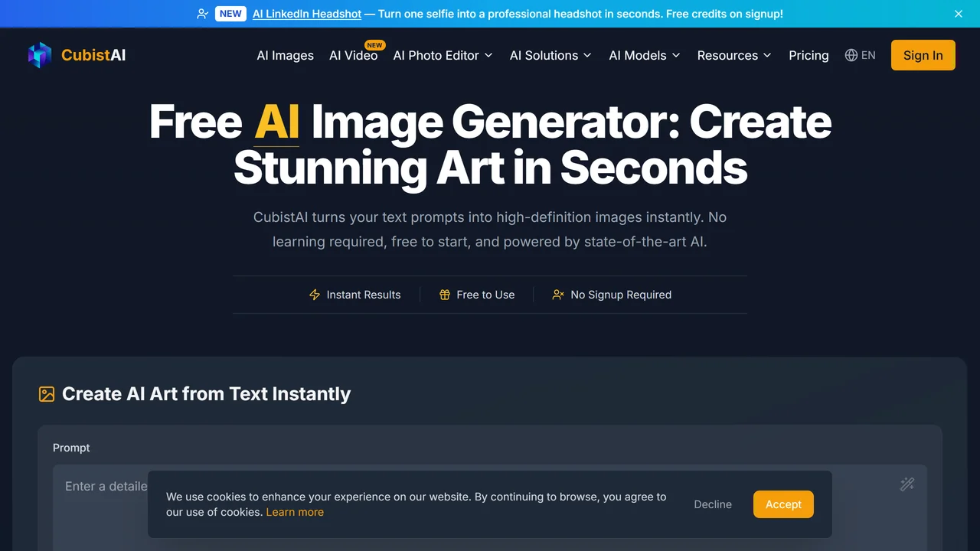Screen dimensions: 980x551
Task: Click the Sign In button
Action: pos(923,55)
